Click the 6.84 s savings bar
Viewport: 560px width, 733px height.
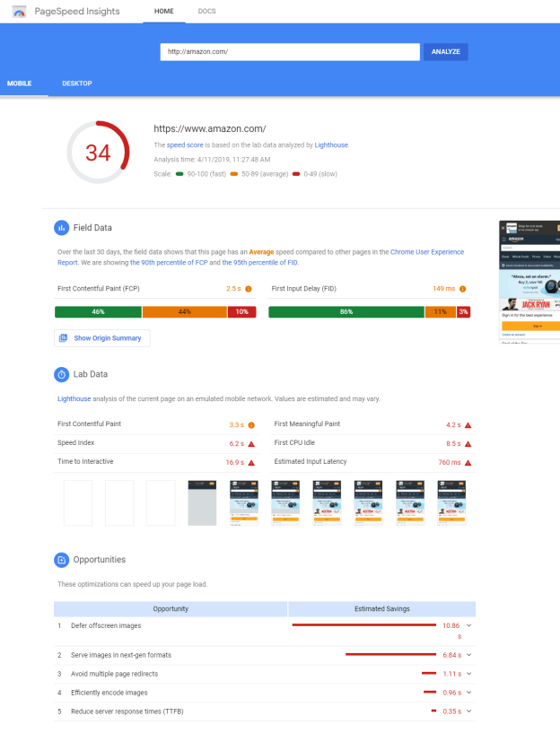(x=390, y=654)
